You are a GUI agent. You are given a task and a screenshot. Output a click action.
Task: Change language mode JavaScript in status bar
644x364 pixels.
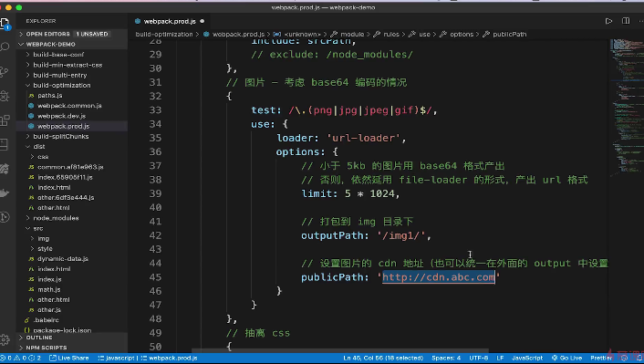pyautogui.click(x=527, y=358)
